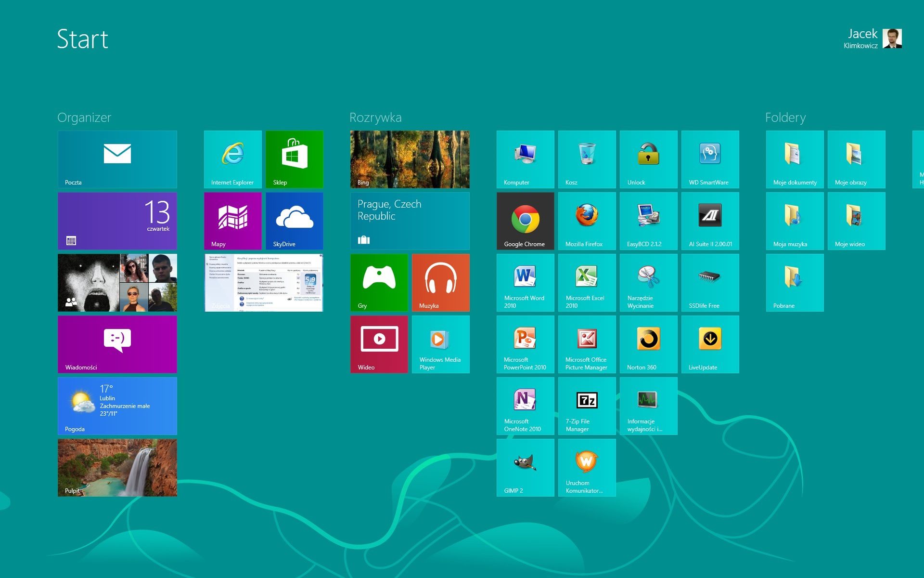Screen dimensions: 924x578
Task: Launch Microsoft PowerPoint 2010 tile
Action: [526, 344]
